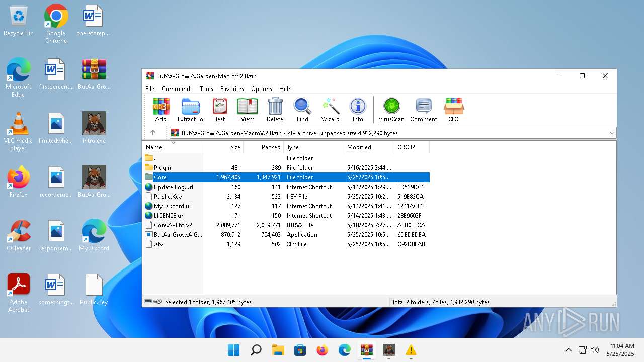Screen dimensions: 644x362
Task: Select Google Chrome desktop shortcut
Action: click(56, 24)
